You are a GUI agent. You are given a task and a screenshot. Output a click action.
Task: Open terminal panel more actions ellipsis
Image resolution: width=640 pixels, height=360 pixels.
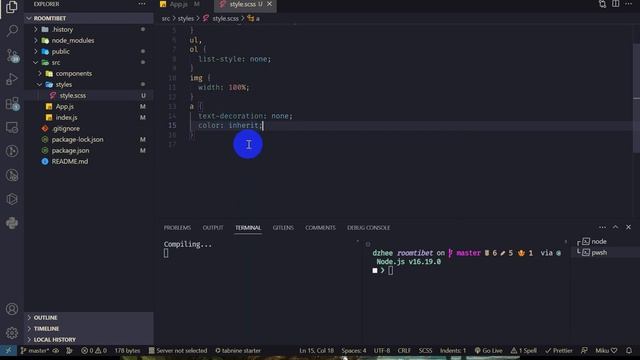(602, 227)
